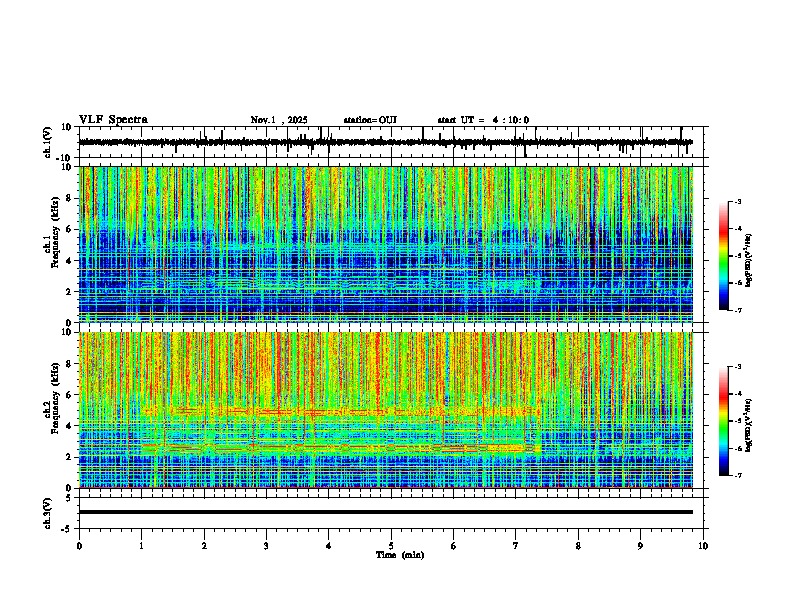Click the ch.2 color scale bar
Image resolution: width=792 pixels, height=612 pixels.
[x=723, y=421]
